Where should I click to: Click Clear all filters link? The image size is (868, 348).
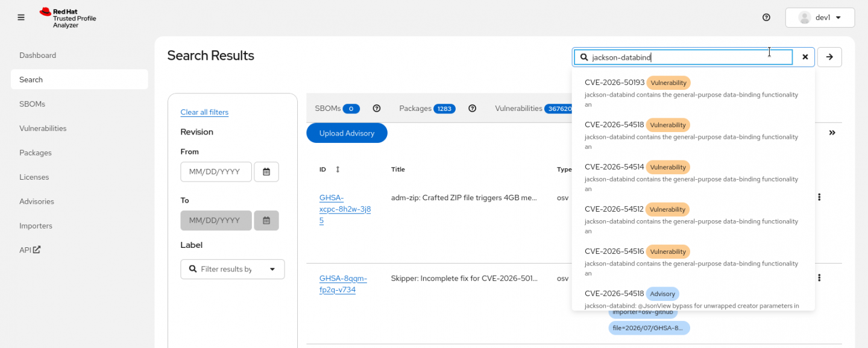204,112
